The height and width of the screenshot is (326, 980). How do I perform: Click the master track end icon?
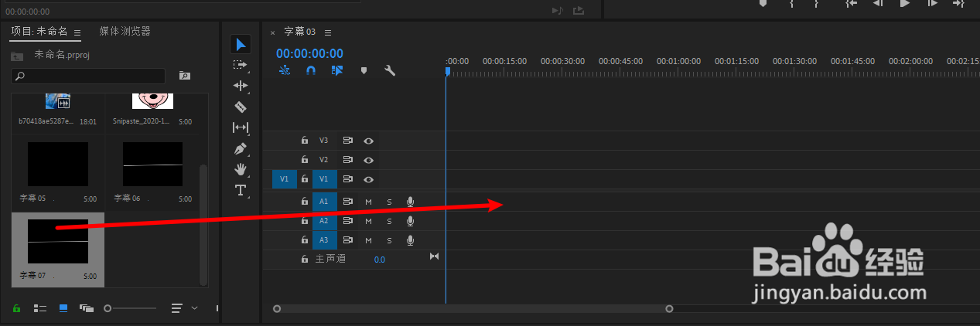[x=434, y=256]
